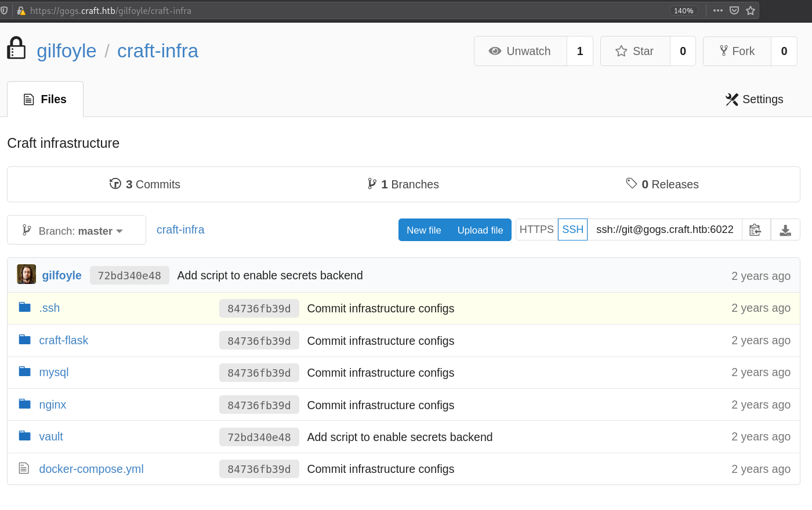
Task: Click the site security lock warning icon
Action: 21,10
